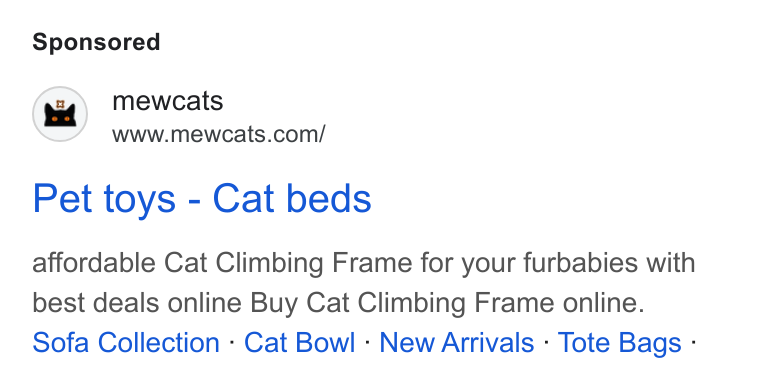The image size is (760, 386).
Task: Click Buy Cat Climbing Frame online text
Action: click(x=447, y=303)
